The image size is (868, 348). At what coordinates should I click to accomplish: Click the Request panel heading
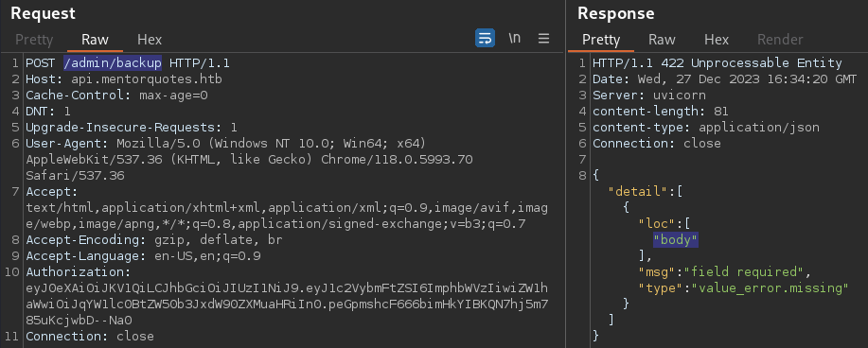[44, 13]
